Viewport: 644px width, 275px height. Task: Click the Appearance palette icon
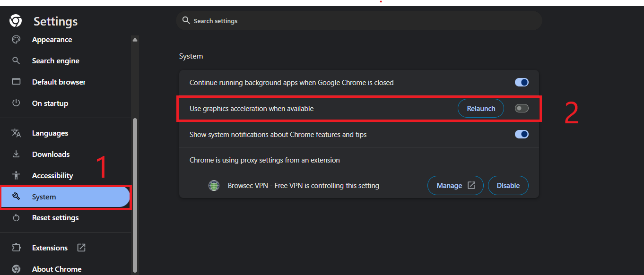(16, 40)
